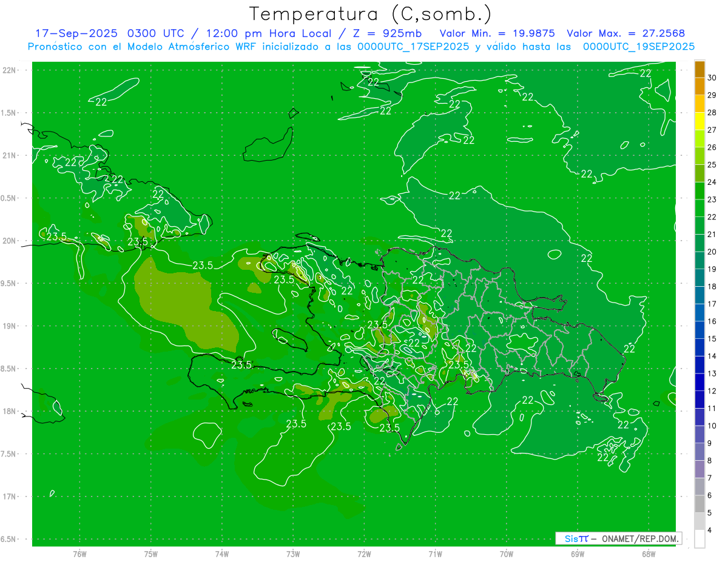Select the valid-until time "0000UTC_19SEP2025"

[x=638, y=47]
